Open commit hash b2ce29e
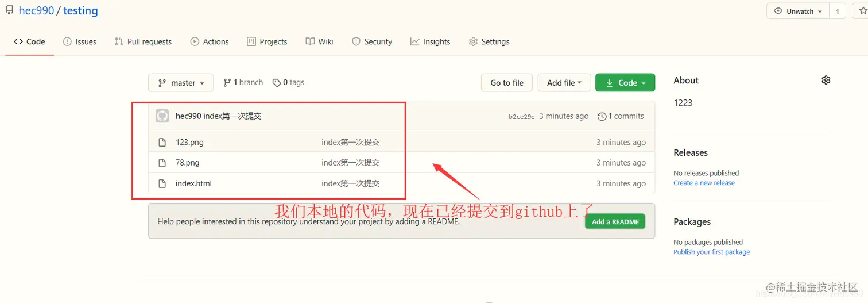This screenshot has width=868, height=303. coord(522,117)
